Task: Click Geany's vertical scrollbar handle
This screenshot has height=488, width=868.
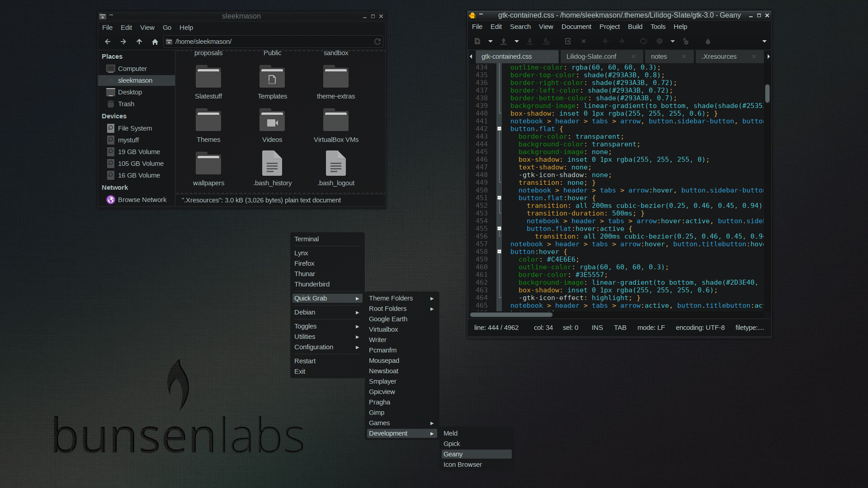Action: (x=767, y=93)
